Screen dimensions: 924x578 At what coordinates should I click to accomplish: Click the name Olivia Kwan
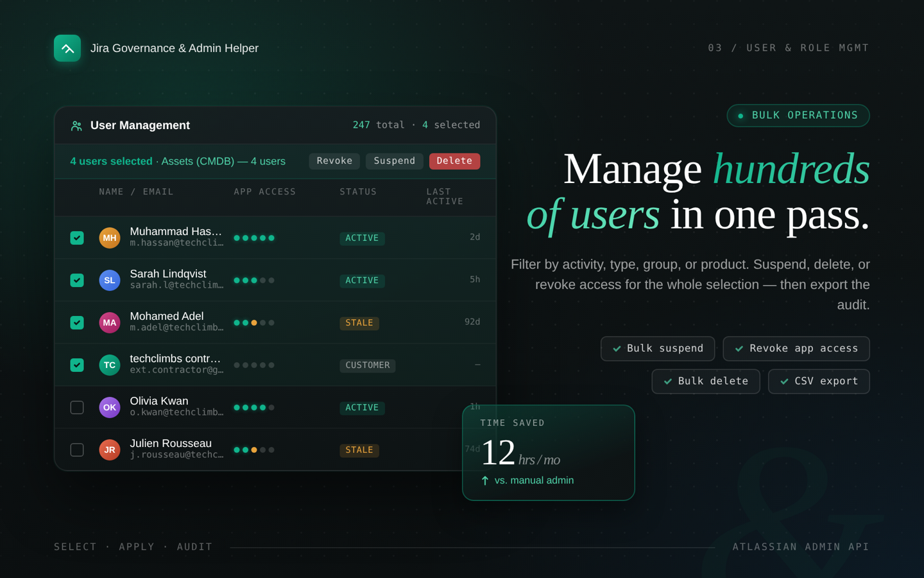(159, 401)
